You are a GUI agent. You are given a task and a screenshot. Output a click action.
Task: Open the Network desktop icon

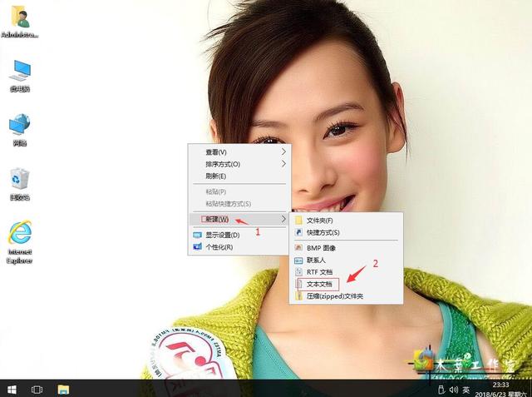20,130
